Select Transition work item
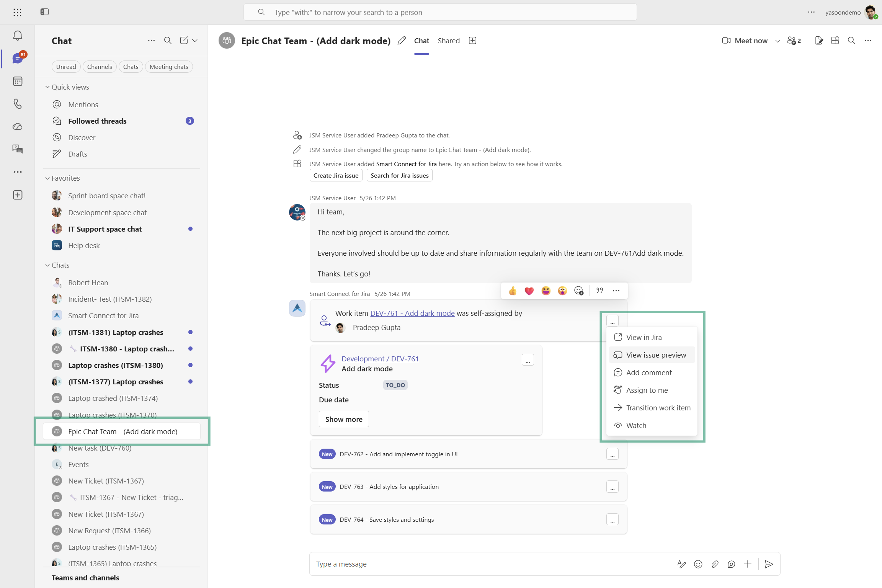Image resolution: width=882 pixels, height=588 pixels. click(652, 408)
